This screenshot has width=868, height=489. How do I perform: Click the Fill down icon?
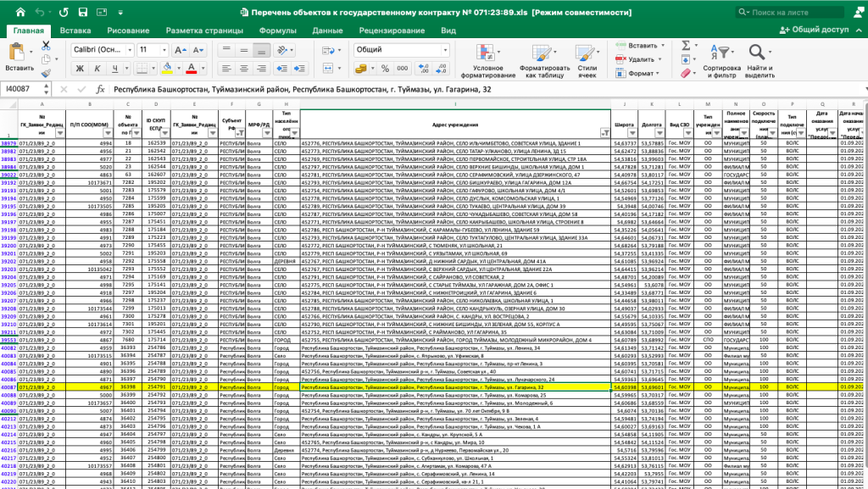tap(686, 59)
